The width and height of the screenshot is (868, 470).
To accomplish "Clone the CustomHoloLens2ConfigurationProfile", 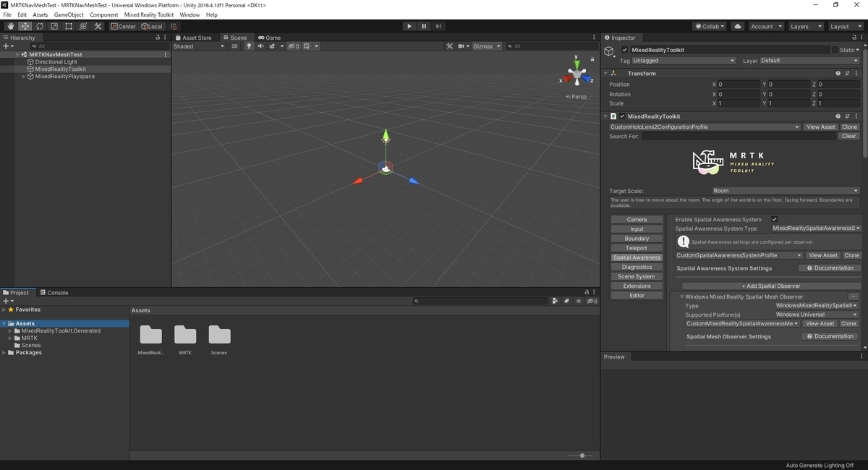I will [849, 127].
